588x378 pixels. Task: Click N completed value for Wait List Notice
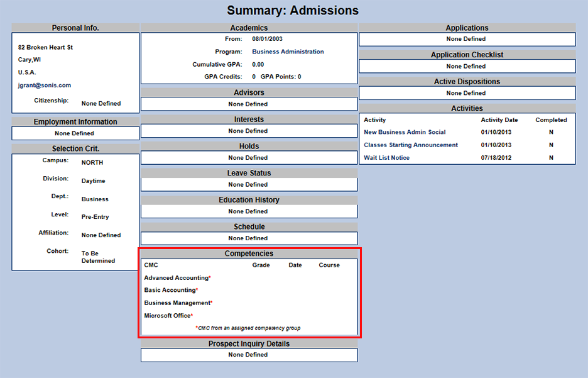coord(552,158)
